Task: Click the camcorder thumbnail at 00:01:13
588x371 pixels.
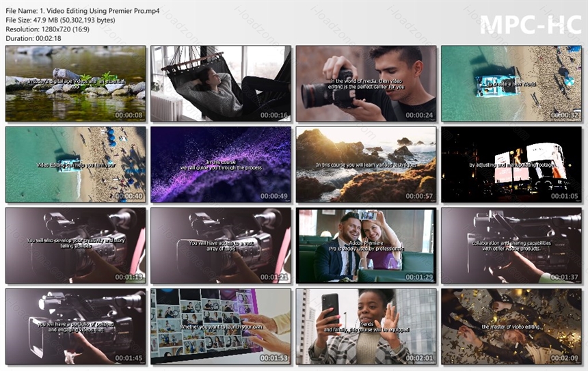Action: (76, 245)
